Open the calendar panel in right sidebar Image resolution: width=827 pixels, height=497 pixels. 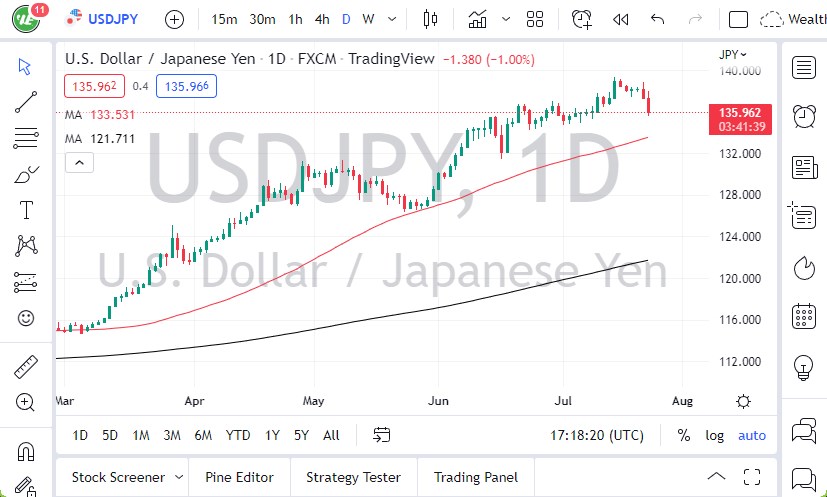803,317
